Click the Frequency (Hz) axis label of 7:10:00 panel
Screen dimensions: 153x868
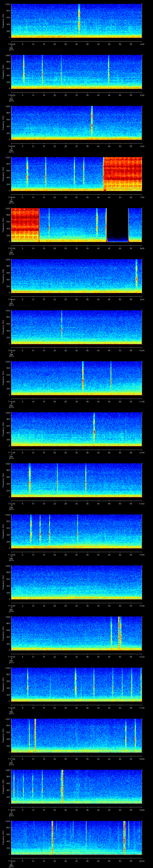coord(3,377)
